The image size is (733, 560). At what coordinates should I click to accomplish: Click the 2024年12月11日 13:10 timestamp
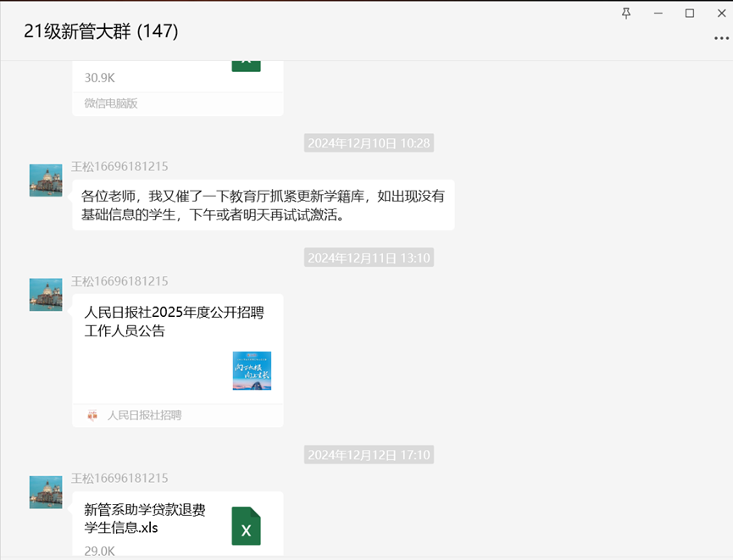(369, 258)
